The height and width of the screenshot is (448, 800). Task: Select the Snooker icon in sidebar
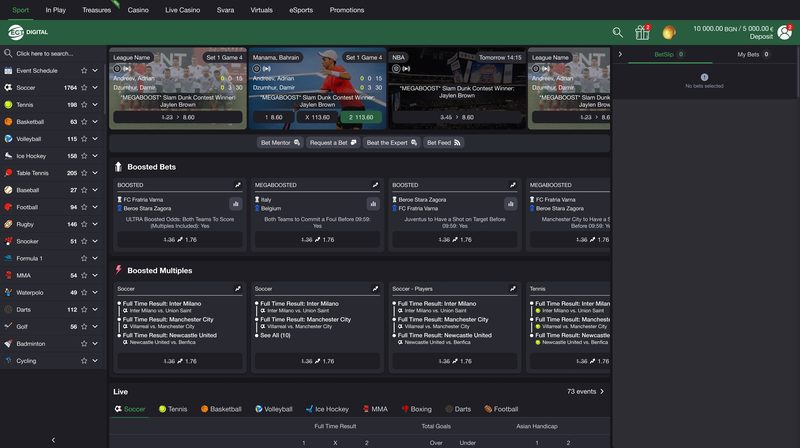8,241
